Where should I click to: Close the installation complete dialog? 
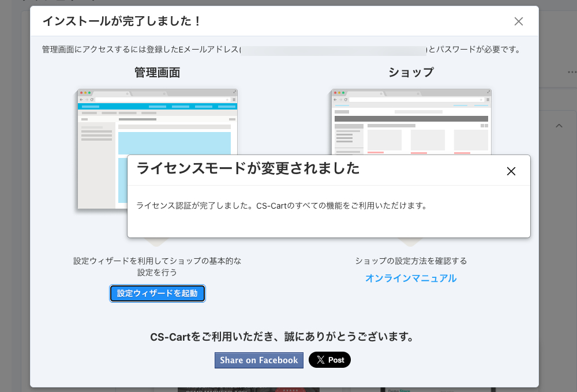[x=519, y=21]
